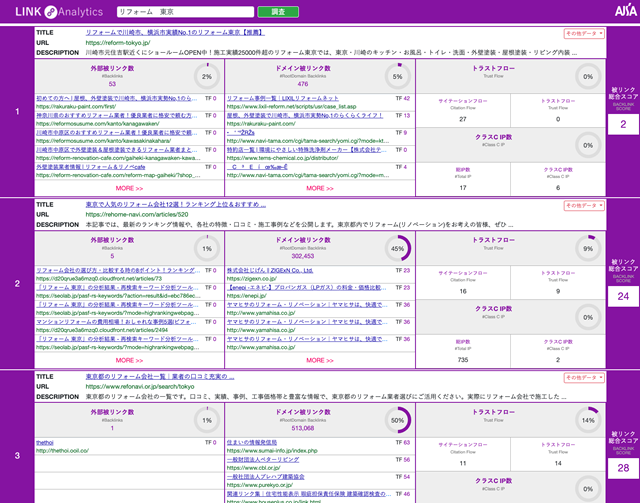640x503 pixels.
Task: Click backlink score 24 for result 2
Action: [623, 296]
